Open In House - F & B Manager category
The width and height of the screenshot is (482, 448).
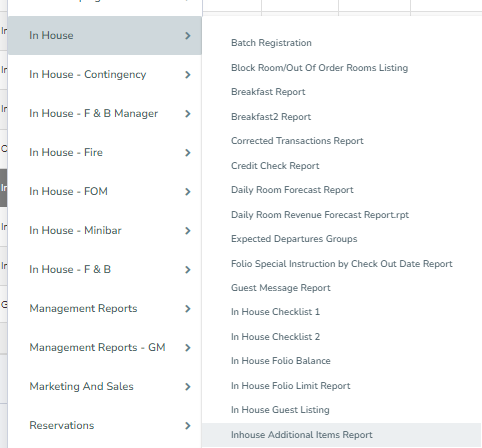[x=105, y=113]
